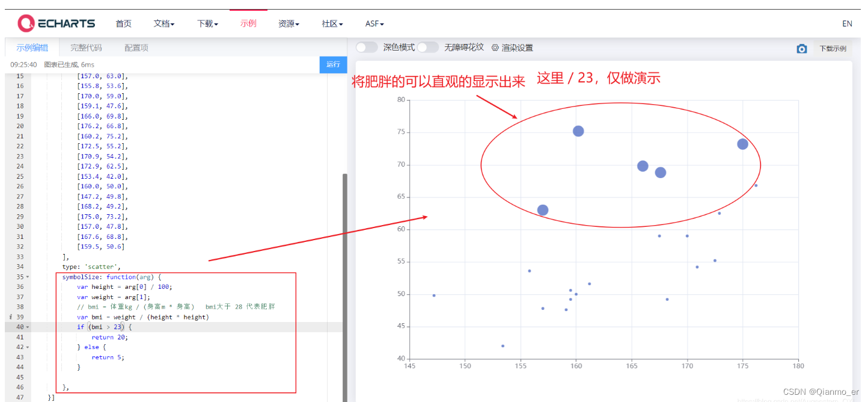Viewport: 868px width, 402px height.
Task: Switch to the 完整代码 tab
Action: tap(87, 47)
